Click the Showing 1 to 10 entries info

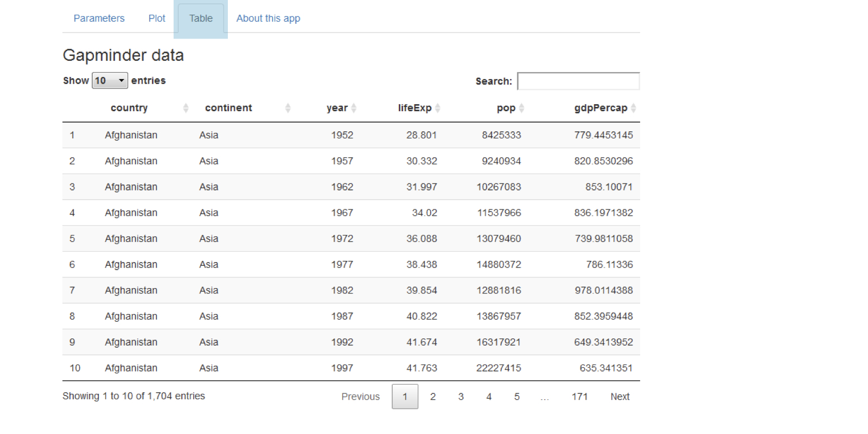[x=133, y=396]
